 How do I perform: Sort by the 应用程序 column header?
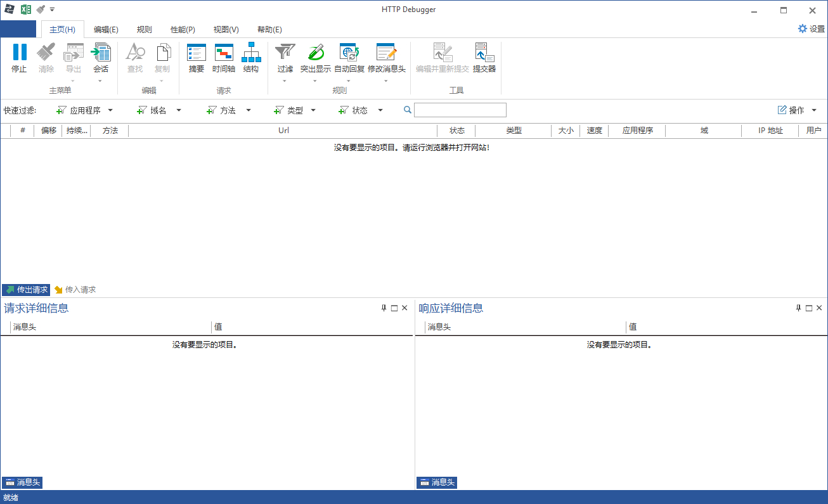pos(637,131)
